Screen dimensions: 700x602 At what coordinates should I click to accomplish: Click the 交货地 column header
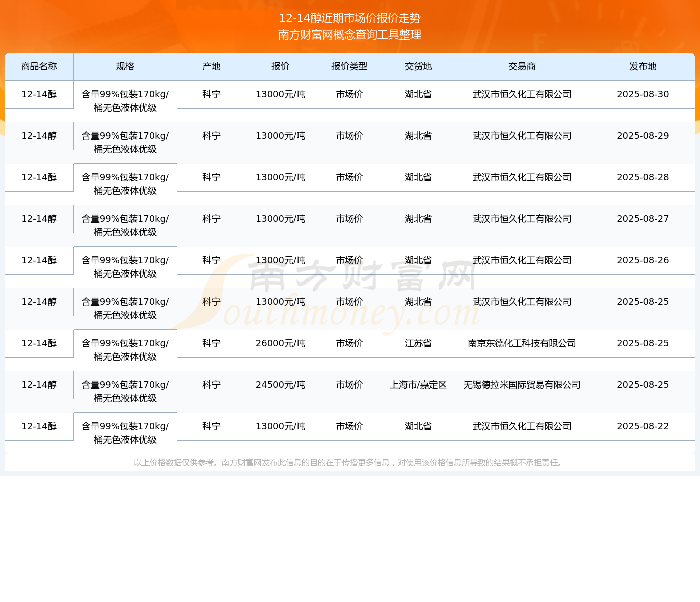419,66
